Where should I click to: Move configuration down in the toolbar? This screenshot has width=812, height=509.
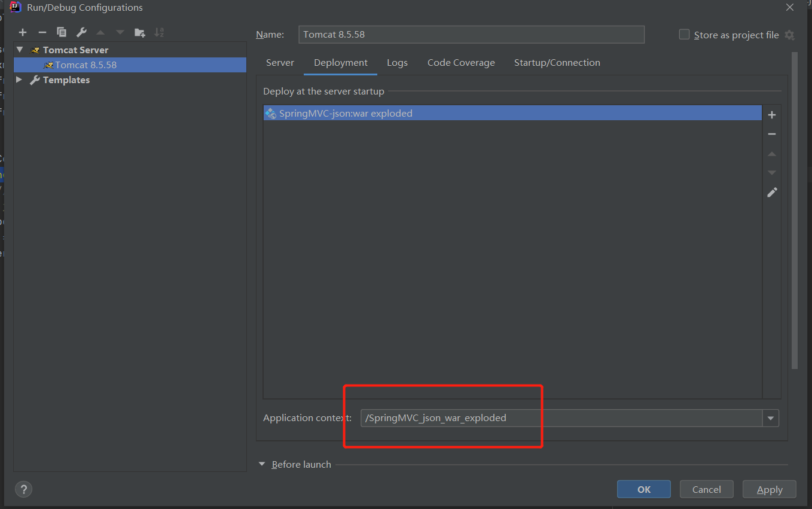coord(120,32)
